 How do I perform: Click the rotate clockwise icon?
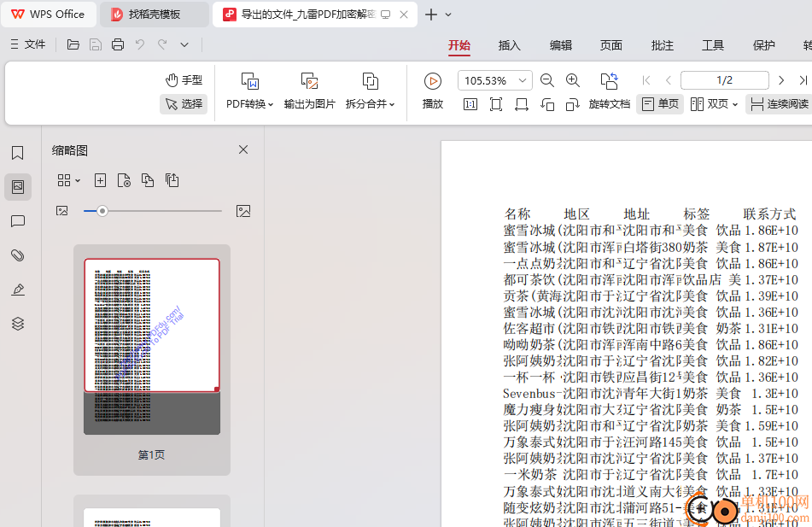[572, 105]
